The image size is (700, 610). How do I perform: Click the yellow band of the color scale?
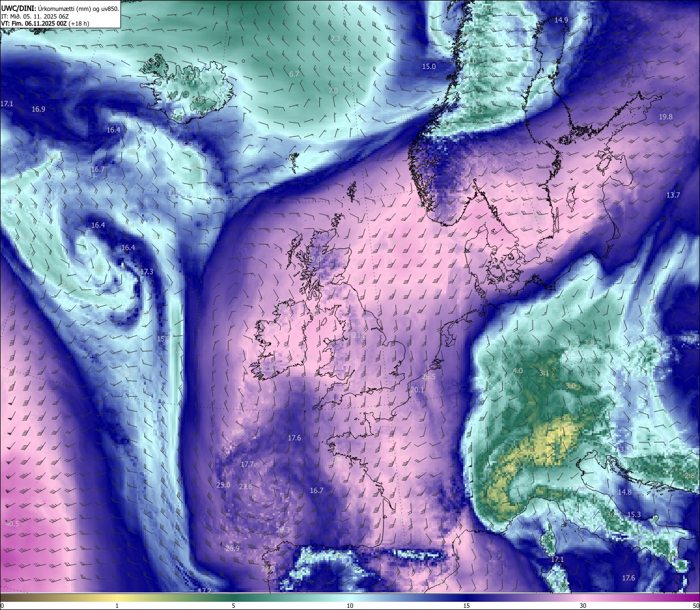[117, 597]
